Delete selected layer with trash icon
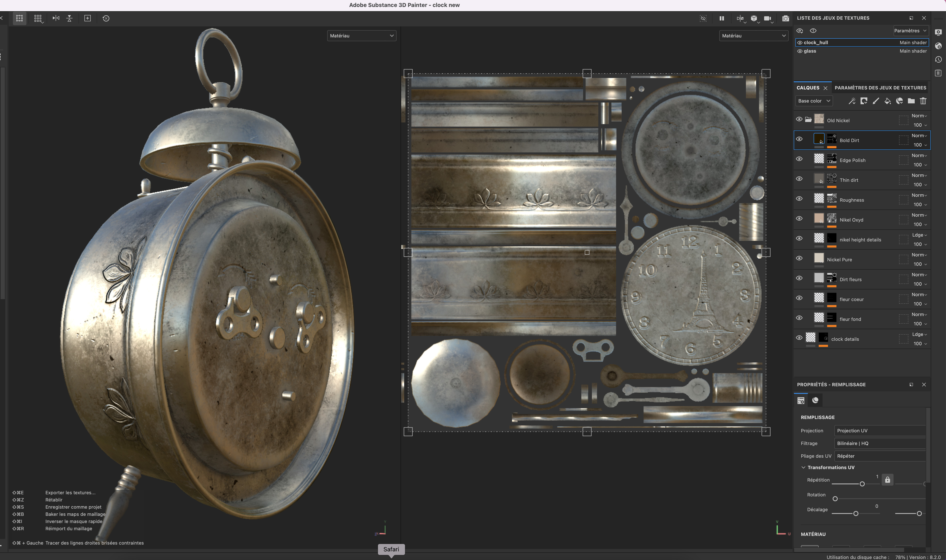This screenshot has width=946, height=560. 923,101
